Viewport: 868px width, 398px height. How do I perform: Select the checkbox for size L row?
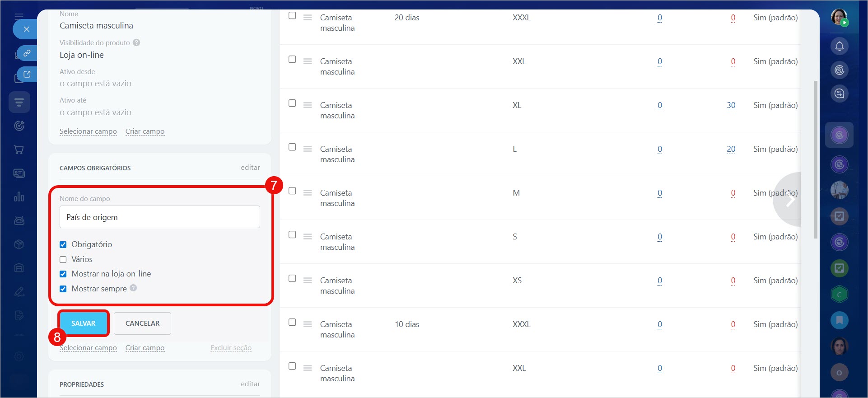click(292, 147)
